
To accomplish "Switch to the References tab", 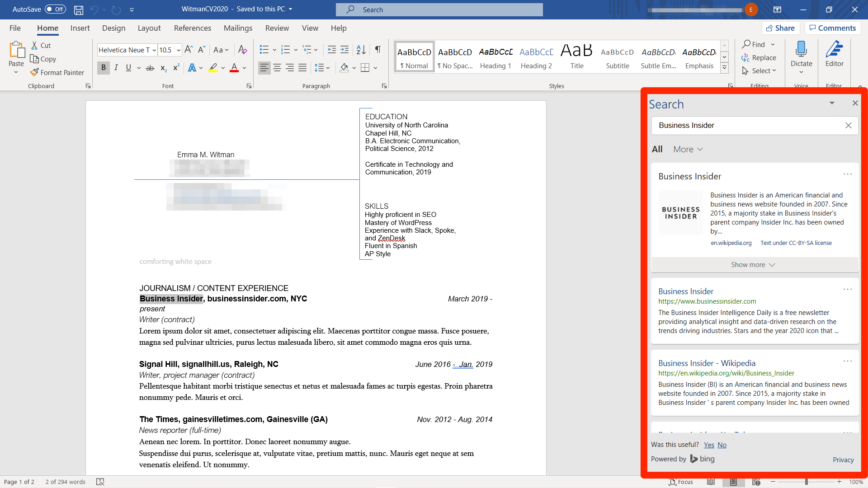I will coord(193,28).
